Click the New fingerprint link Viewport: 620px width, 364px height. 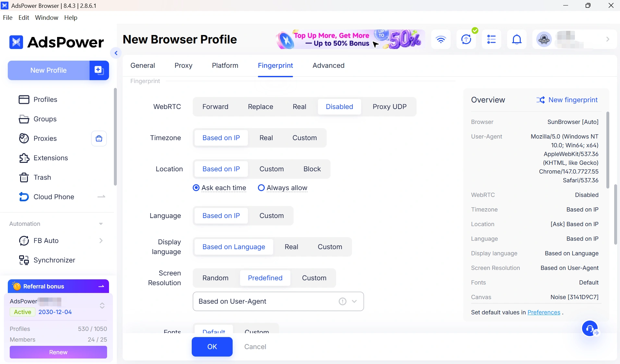[573, 100]
